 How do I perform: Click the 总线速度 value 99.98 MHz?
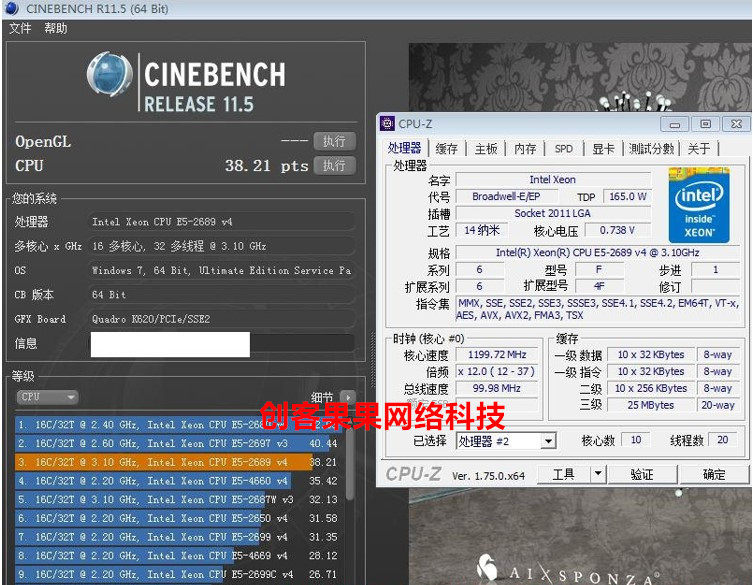pyautogui.click(x=497, y=389)
